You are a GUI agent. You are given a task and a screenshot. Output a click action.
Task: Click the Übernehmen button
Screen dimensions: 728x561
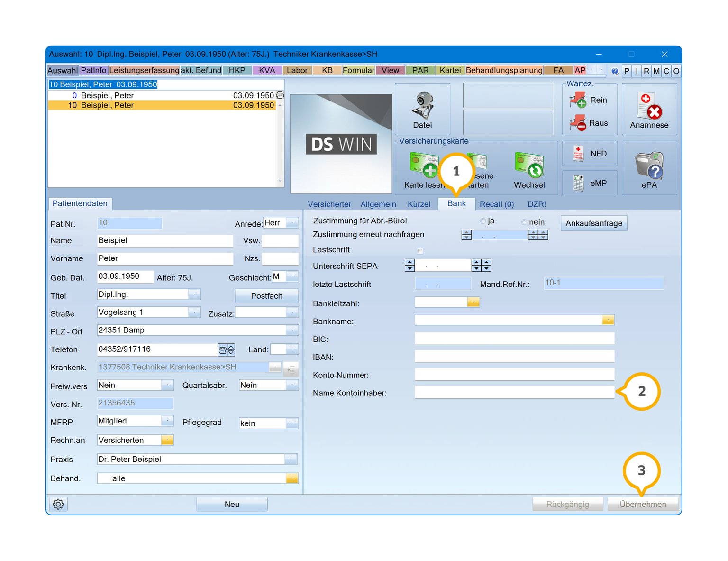pyautogui.click(x=643, y=504)
